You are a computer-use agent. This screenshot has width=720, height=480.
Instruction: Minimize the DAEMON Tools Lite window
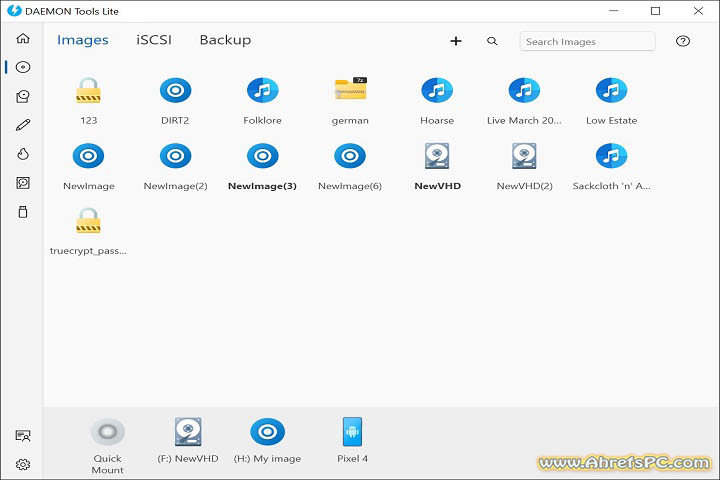point(613,11)
